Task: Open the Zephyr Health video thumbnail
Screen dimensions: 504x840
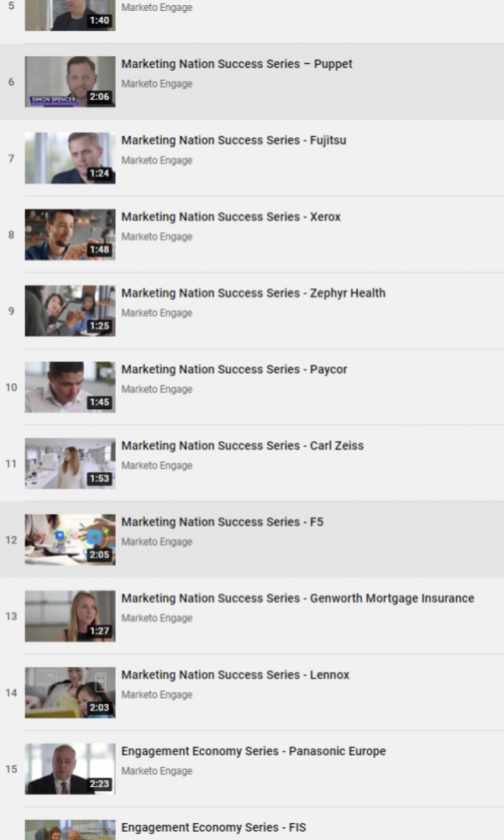Action: click(71, 311)
